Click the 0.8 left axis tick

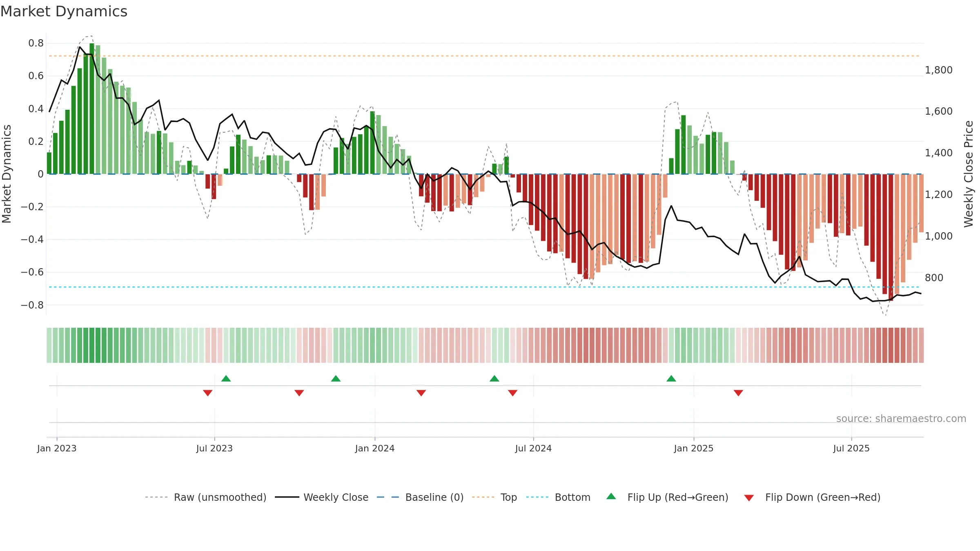point(36,43)
